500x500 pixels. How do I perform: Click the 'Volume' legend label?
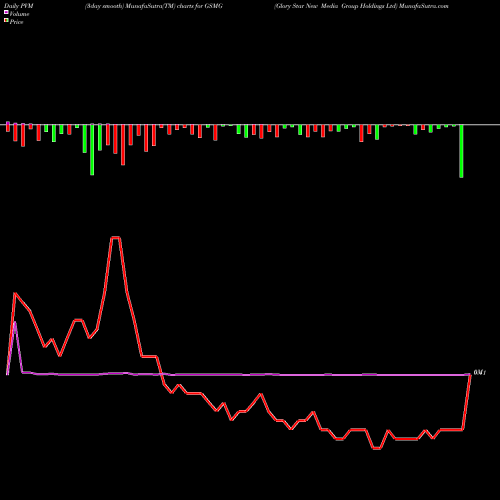pyautogui.click(x=19, y=14)
